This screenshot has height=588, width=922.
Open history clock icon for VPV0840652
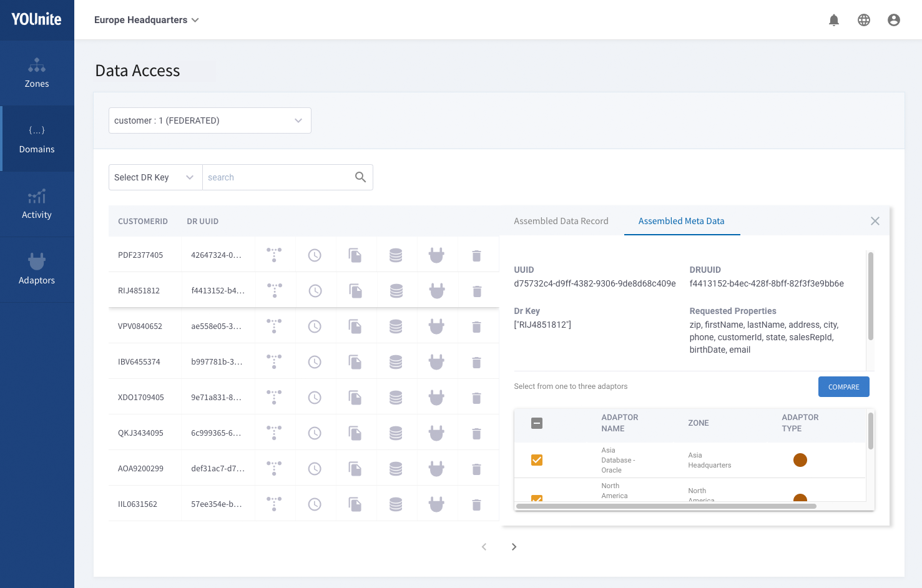click(315, 326)
